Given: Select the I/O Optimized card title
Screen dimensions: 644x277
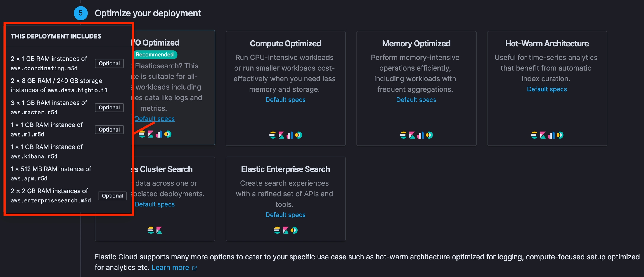Looking at the screenshot, I should coord(155,43).
